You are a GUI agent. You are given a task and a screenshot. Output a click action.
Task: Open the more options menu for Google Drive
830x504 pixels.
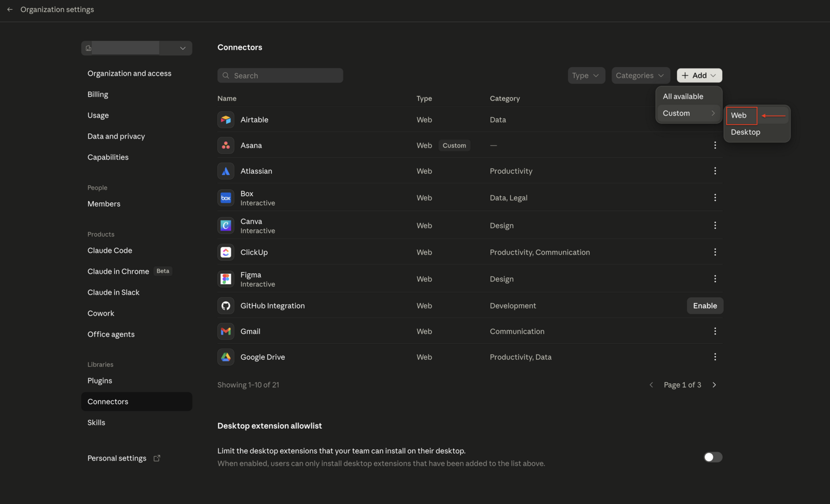[x=715, y=357]
